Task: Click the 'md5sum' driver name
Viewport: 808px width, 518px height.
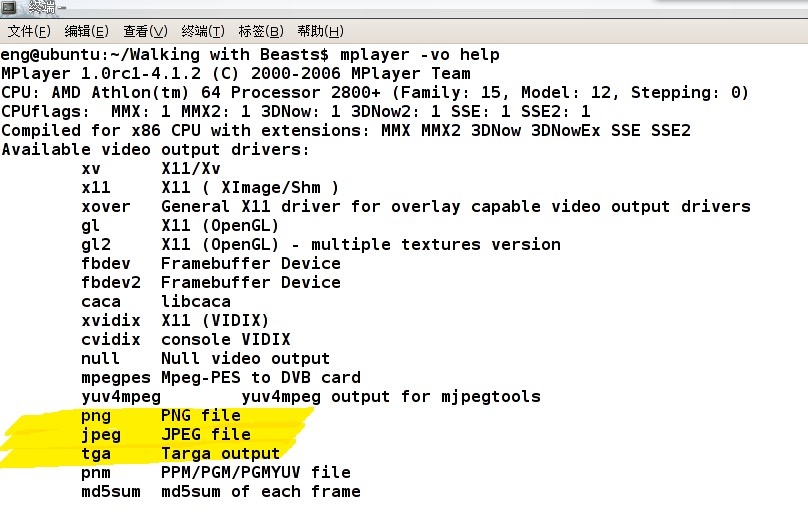Action: pyautogui.click(x=111, y=492)
